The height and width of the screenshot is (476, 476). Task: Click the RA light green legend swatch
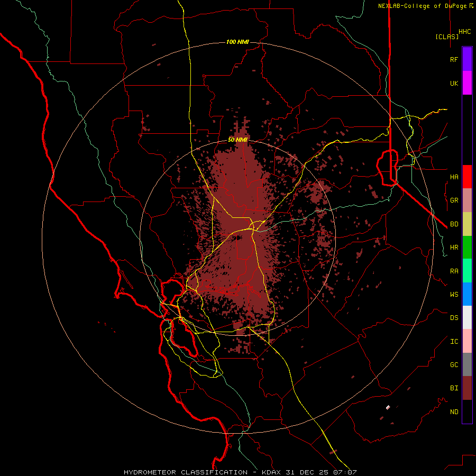tap(467, 271)
